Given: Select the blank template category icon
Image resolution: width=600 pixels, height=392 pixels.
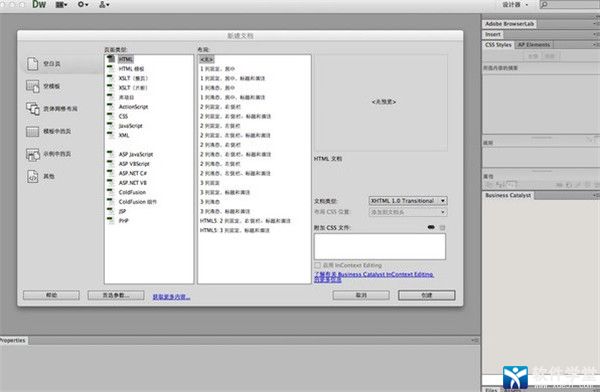Looking at the screenshot, I should coord(33,86).
